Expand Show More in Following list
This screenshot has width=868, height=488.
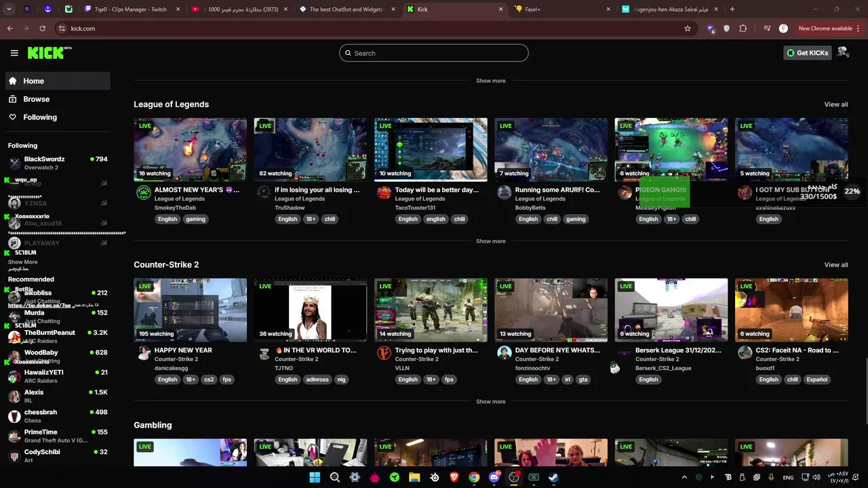[22, 262]
